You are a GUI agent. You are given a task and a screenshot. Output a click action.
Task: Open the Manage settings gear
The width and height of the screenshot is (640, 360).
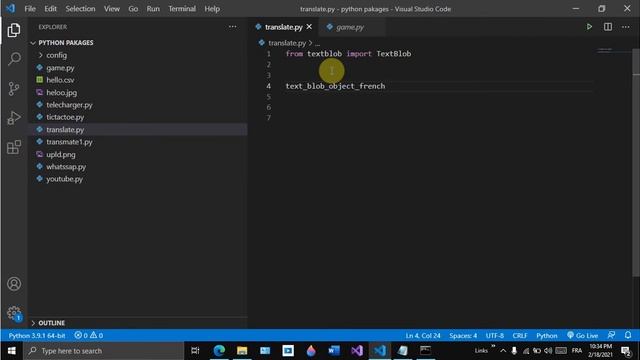click(14, 313)
